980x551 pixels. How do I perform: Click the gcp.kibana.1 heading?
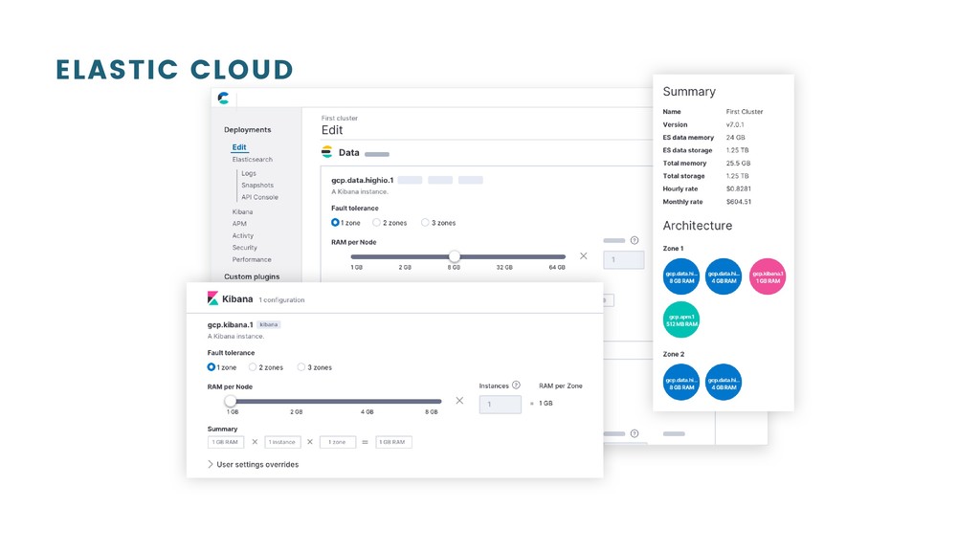(230, 324)
